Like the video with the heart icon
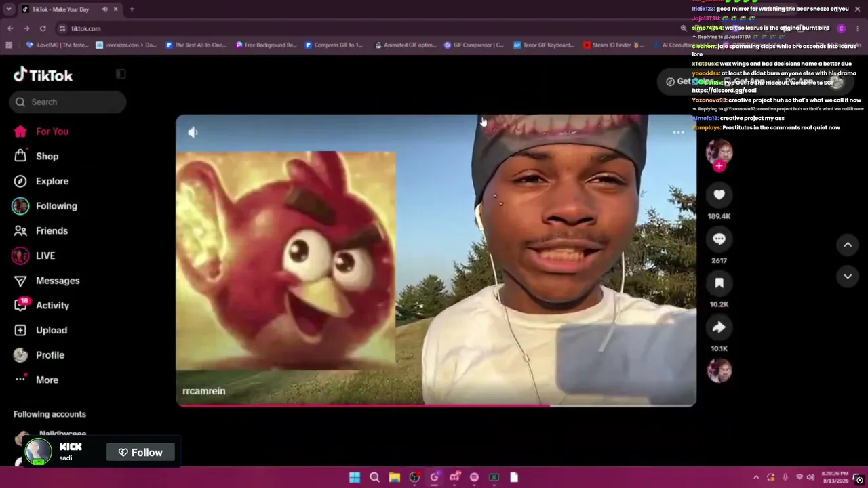The image size is (868, 488). click(719, 195)
